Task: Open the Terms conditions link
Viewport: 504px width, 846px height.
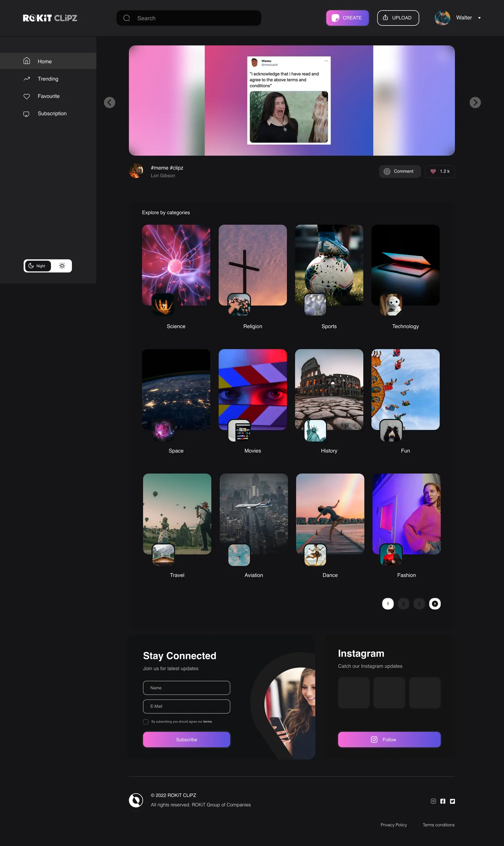Action: pos(438,825)
